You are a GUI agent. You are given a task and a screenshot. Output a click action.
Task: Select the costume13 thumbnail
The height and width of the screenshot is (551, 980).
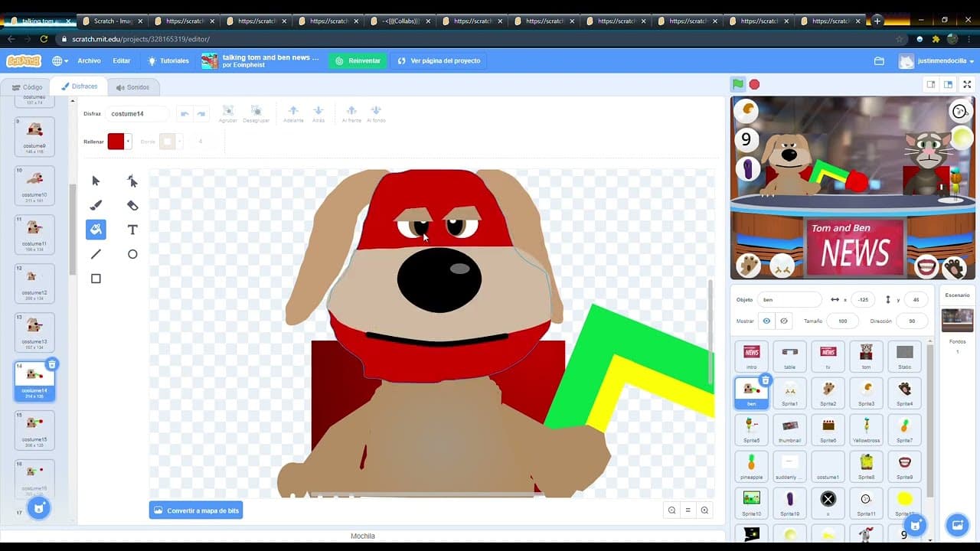(34, 332)
